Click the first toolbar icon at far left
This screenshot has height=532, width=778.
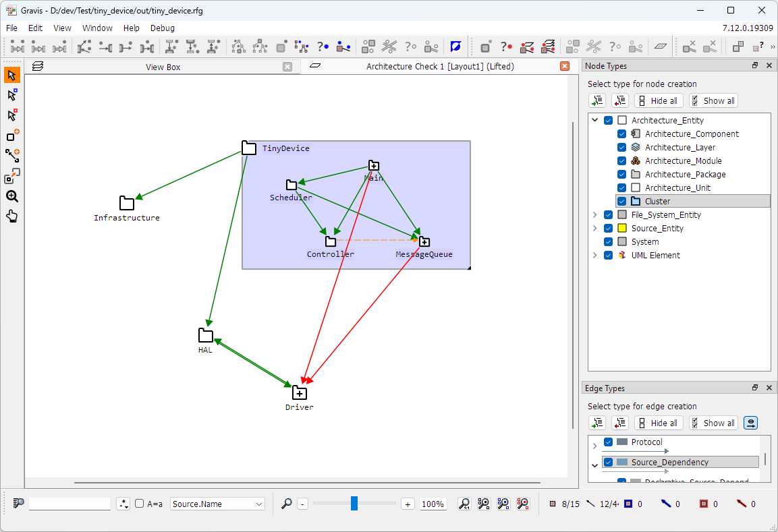click(18, 47)
